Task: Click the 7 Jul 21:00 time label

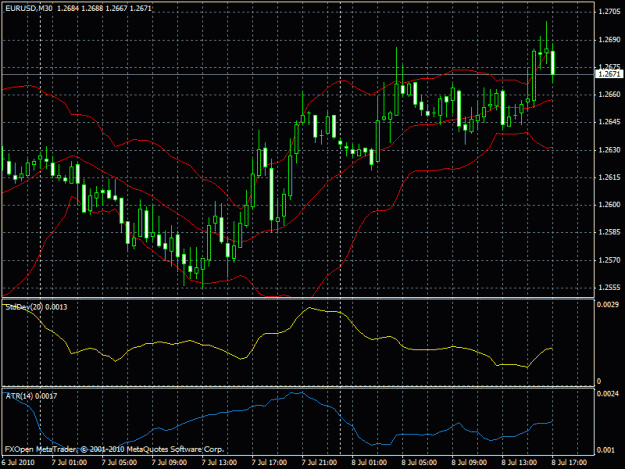Action: point(319,463)
